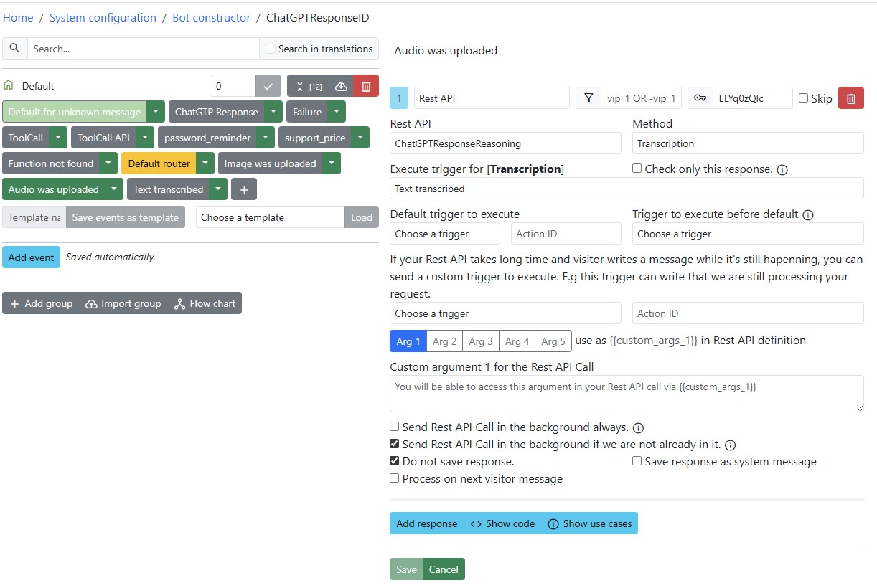Open the Choose a template dropdown
Image resolution: width=877 pixels, height=588 pixels.
271,217
